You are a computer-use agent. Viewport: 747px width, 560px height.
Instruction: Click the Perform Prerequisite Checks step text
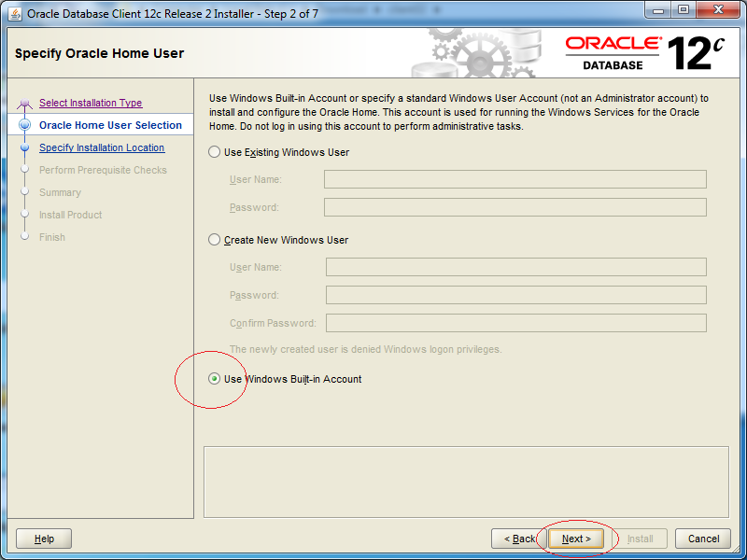point(103,170)
